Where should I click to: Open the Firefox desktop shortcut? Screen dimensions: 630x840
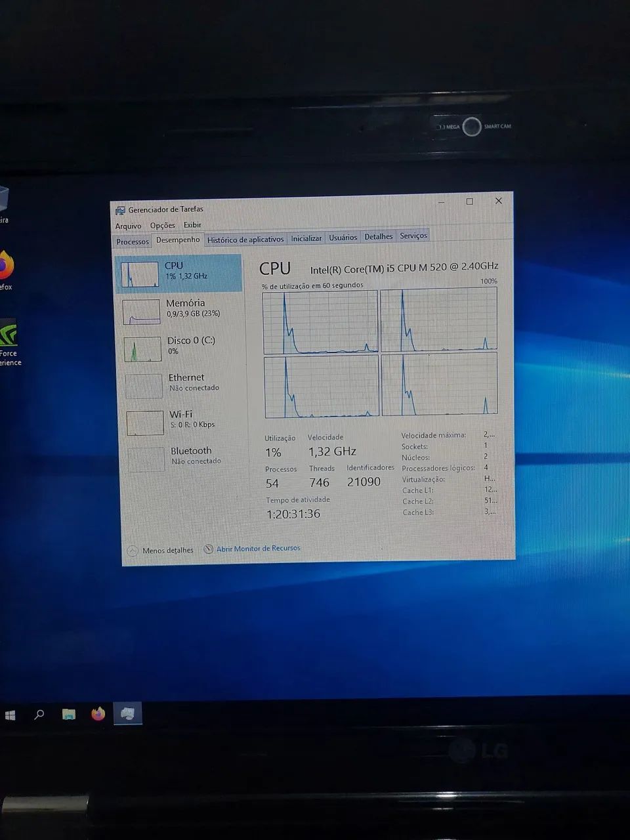[5, 270]
